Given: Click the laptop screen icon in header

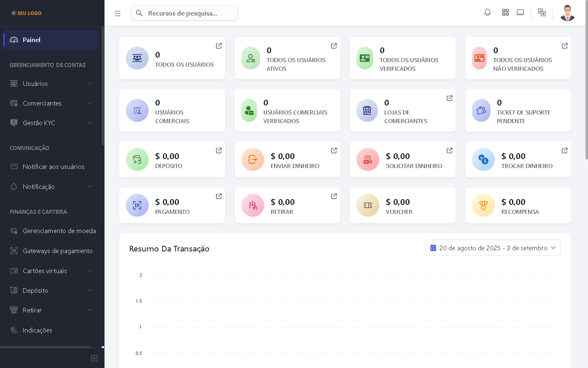Looking at the screenshot, I should pyautogui.click(x=520, y=13).
